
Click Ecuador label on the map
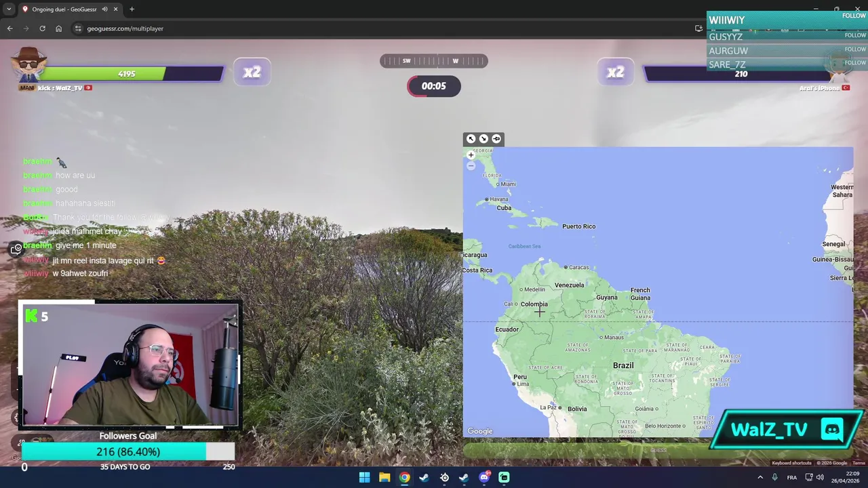click(x=507, y=329)
